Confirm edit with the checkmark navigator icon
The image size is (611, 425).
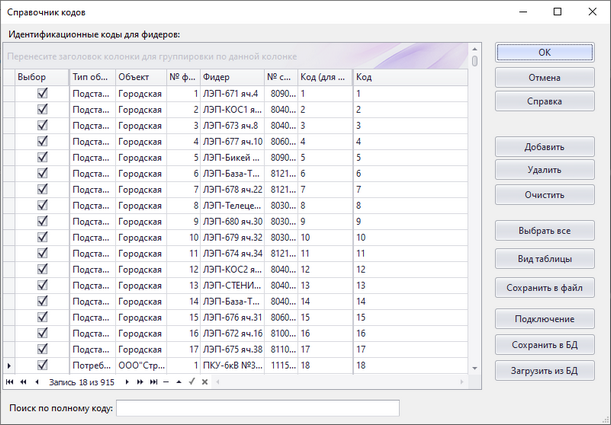[192, 382]
